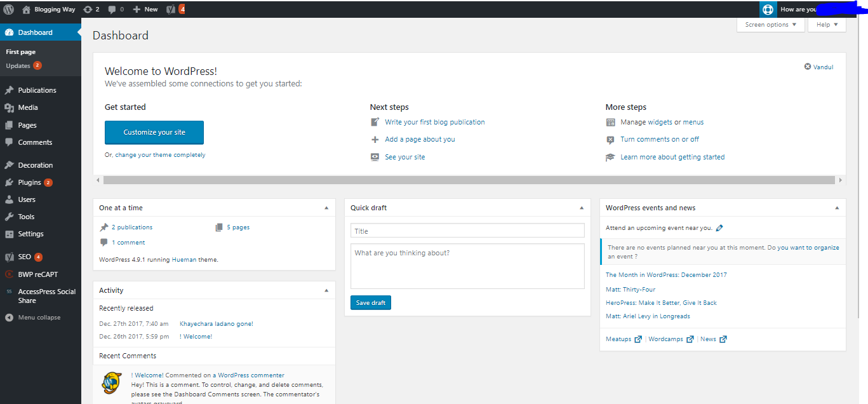Open The Month in WordPress: December 2017

click(x=666, y=275)
